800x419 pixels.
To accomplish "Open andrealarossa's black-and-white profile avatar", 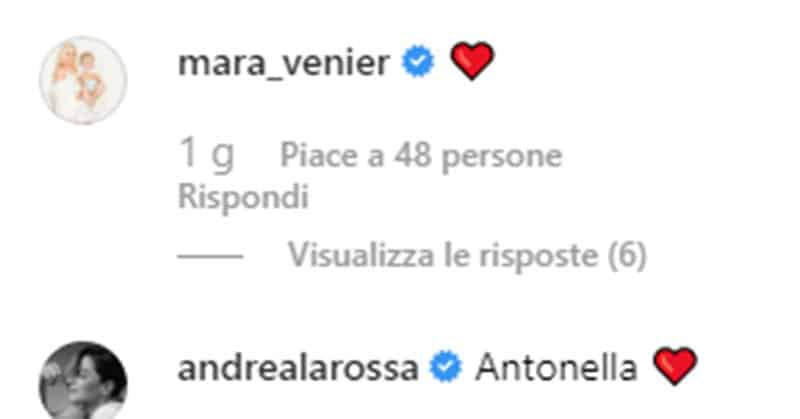I will click(84, 381).
